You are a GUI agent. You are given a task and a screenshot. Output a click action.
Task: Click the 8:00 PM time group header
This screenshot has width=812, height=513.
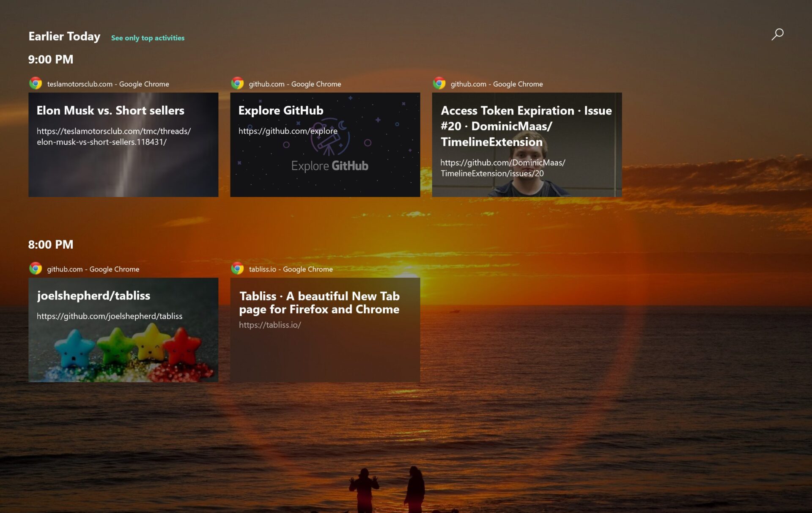pyautogui.click(x=51, y=244)
